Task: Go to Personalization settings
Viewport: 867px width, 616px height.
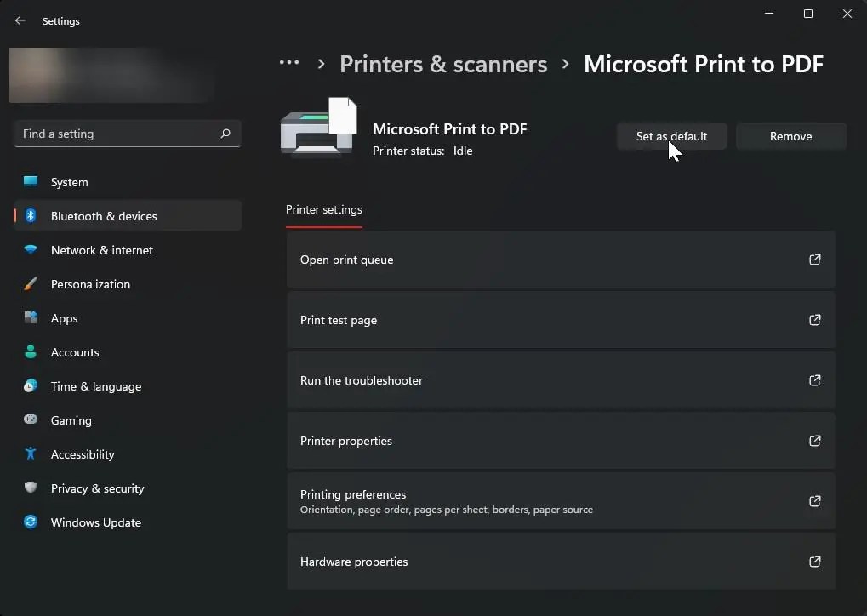Action: tap(128, 283)
